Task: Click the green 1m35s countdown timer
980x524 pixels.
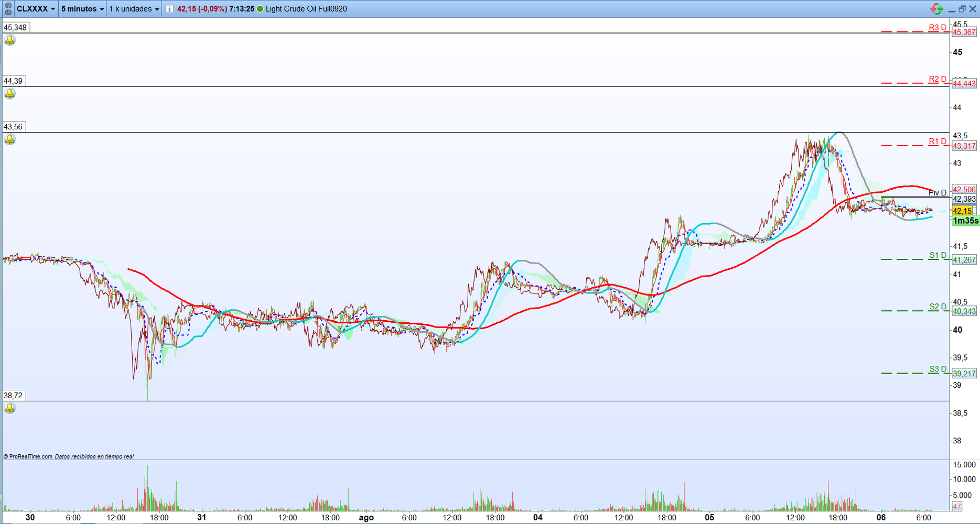Action: [x=965, y=221]
